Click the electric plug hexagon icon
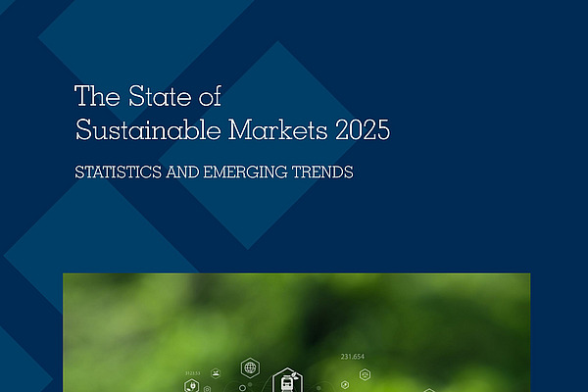588x392 pixels. pyautogui.click(x=192, y=387)
